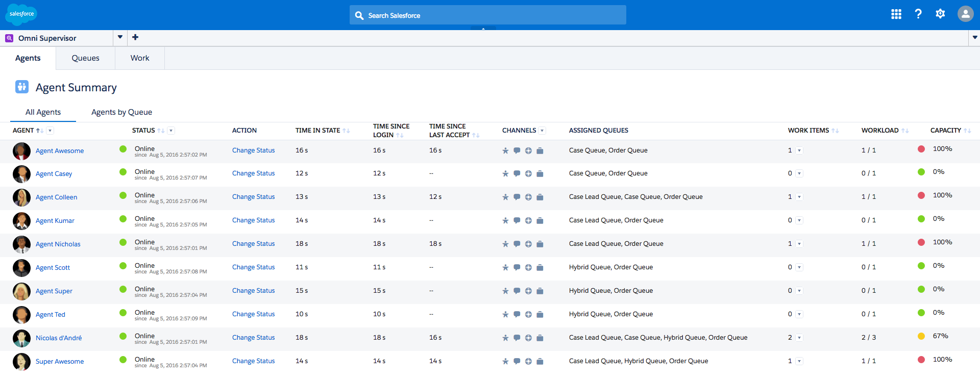This screenshot has width=980, height=380.
Task: Click the Agent Summary icon
Action: (x=21, y=87)
